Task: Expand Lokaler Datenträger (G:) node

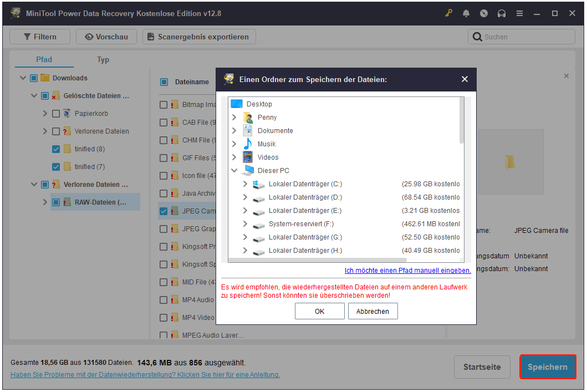Action: (x=245, y=237)
